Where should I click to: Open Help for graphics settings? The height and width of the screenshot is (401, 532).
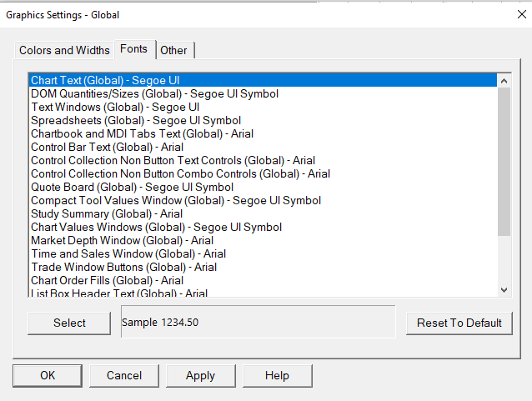point(277,375)
